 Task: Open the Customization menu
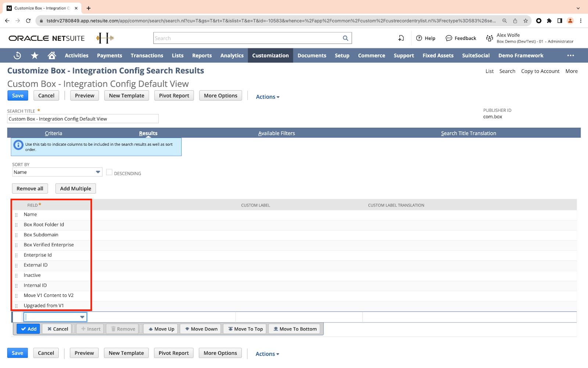(x=270, y=56)
